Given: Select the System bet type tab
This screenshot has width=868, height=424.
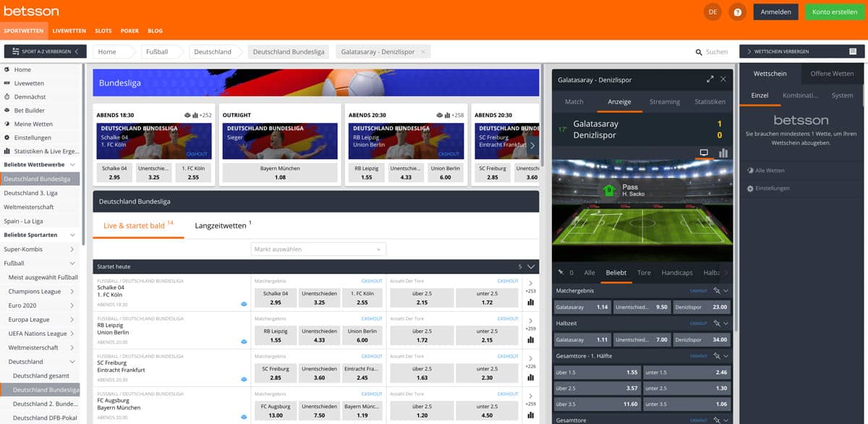Looking at the screenshot, I should point(842,96).
